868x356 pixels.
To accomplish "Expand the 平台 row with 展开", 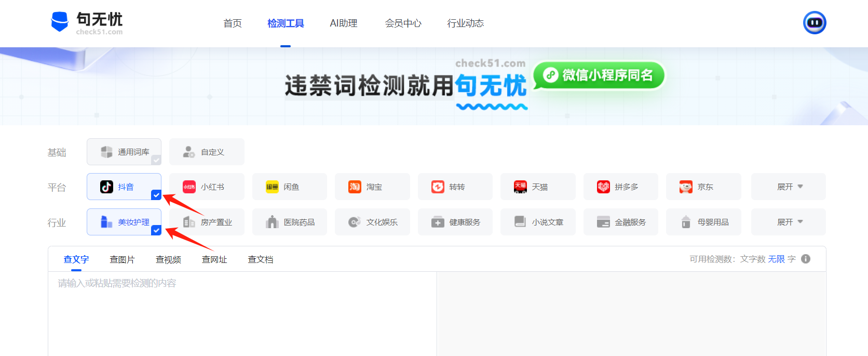I will [x=788, y=187].
